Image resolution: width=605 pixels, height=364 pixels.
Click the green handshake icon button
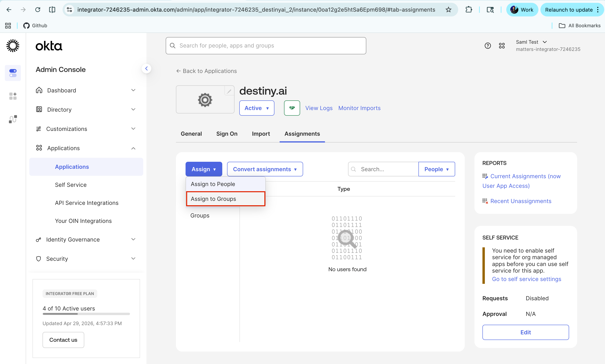[x=292, y=108]
